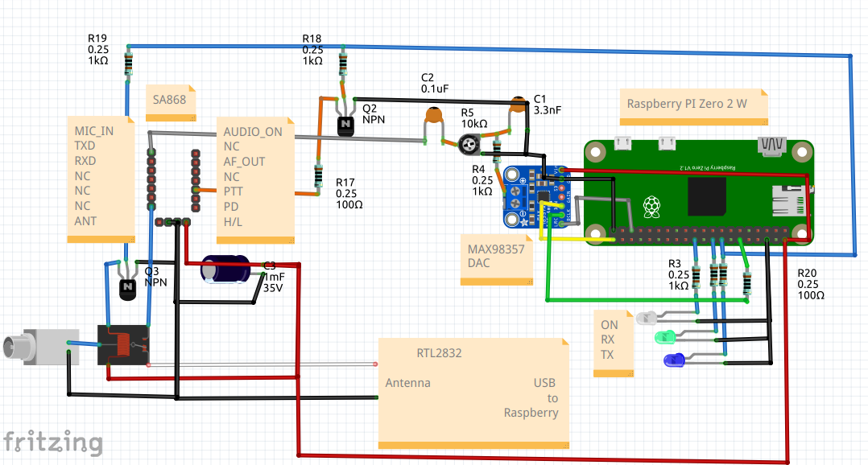Select the R19 resistor
This screenshot has height=465, width=868.
(128, 64)
